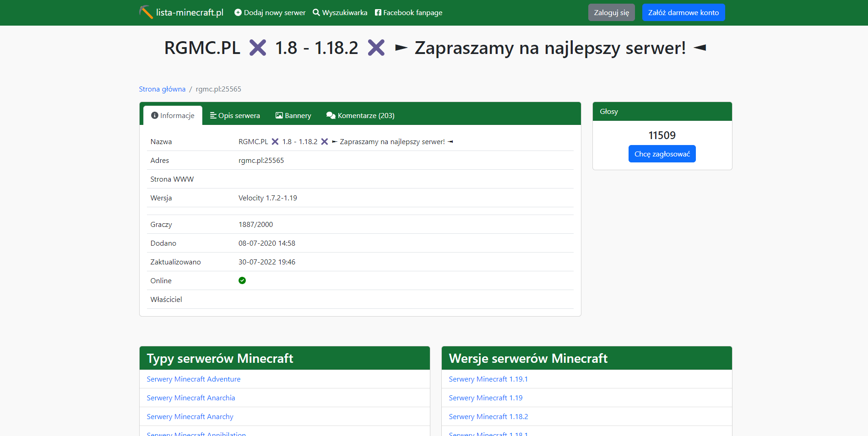
Task: Open Serwery Minecraft Adventure link
Action: click(x=193, y=379)
